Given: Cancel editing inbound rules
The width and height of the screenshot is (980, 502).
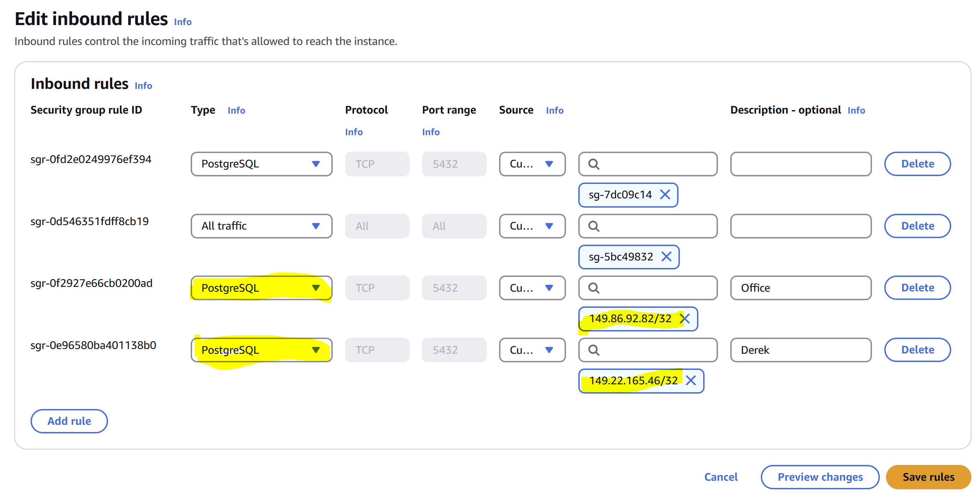Looking at the screenshot, I should pyautogui.click(x=721, y=477).
